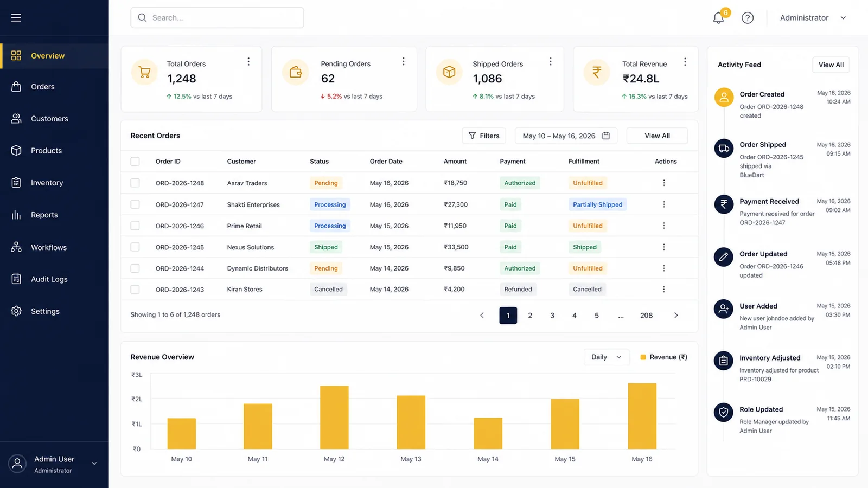
Task: Toggle the Revenue (₹) legend swatch
Action: [x=643, y=357]
